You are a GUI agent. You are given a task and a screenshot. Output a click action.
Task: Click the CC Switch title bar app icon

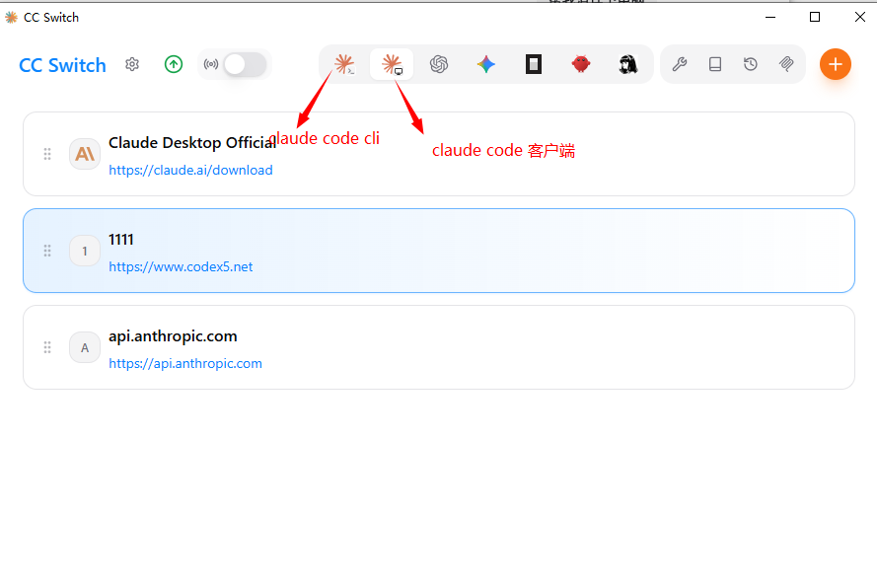point(11,18)
